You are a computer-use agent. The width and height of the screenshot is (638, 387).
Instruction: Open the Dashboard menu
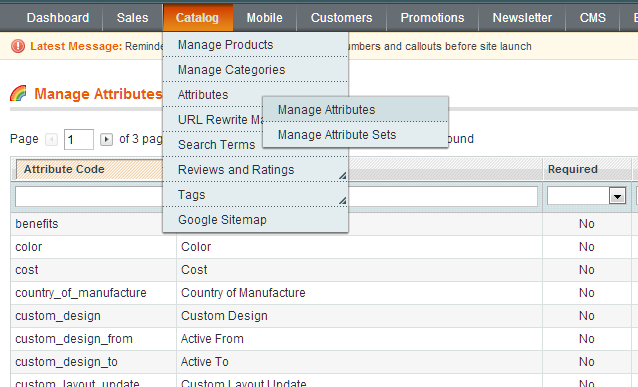(58, 18)
